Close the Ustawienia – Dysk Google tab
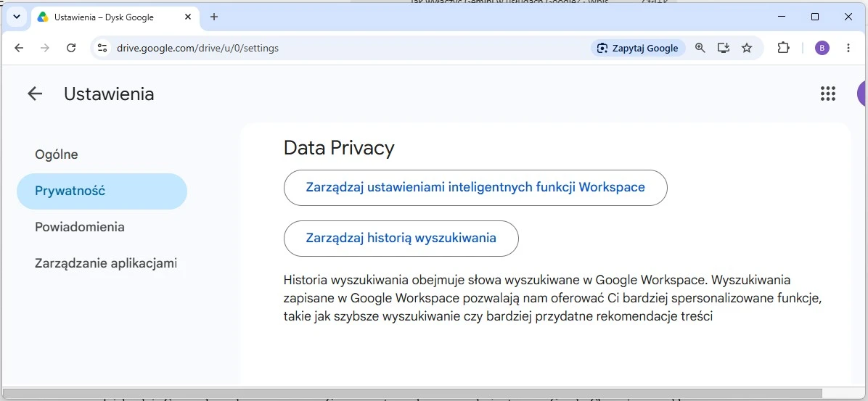 point(188,17)
